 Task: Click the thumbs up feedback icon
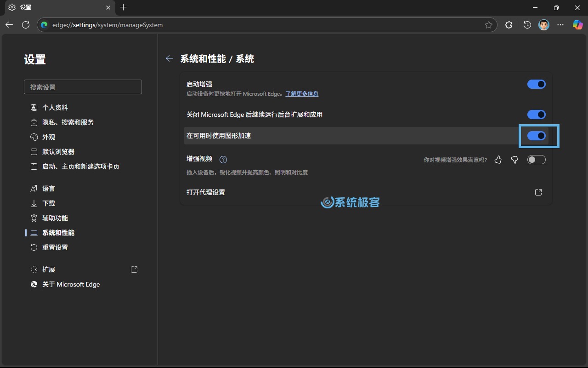(x=498, y=160)
